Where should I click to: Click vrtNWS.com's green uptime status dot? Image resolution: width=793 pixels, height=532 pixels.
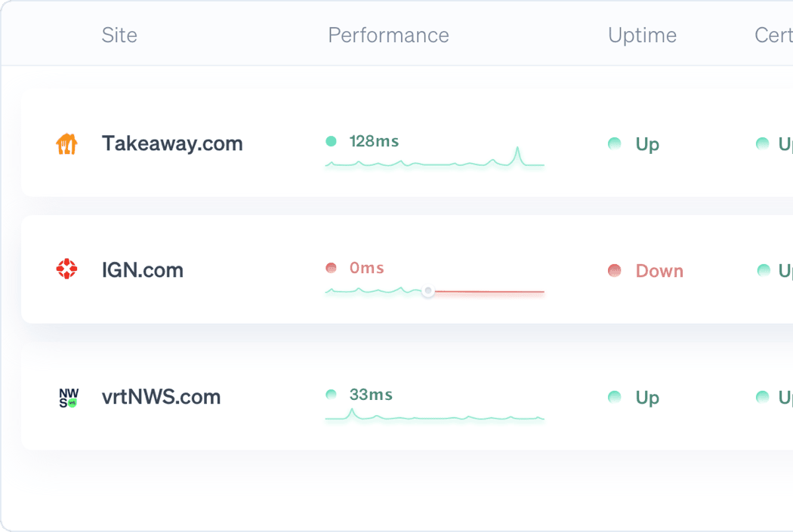615,397
